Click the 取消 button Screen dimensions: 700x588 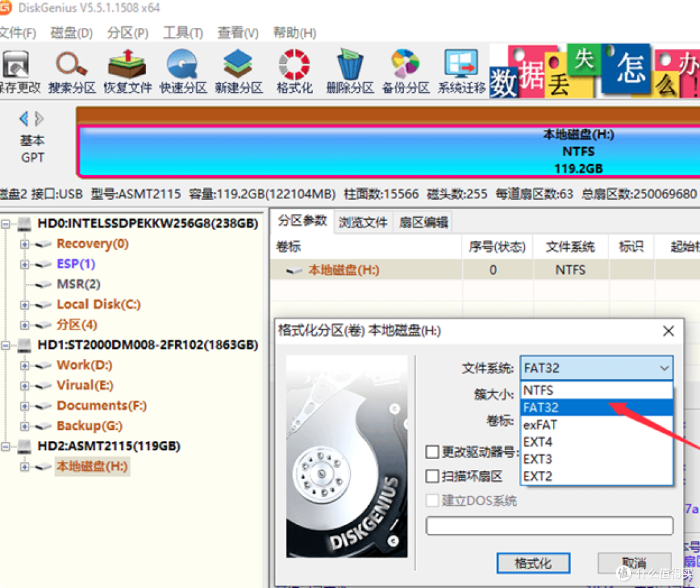tap(635, 563)
